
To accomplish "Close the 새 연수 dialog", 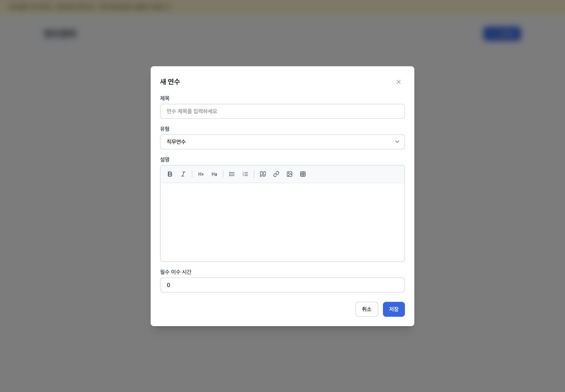I will pos(399,82).
